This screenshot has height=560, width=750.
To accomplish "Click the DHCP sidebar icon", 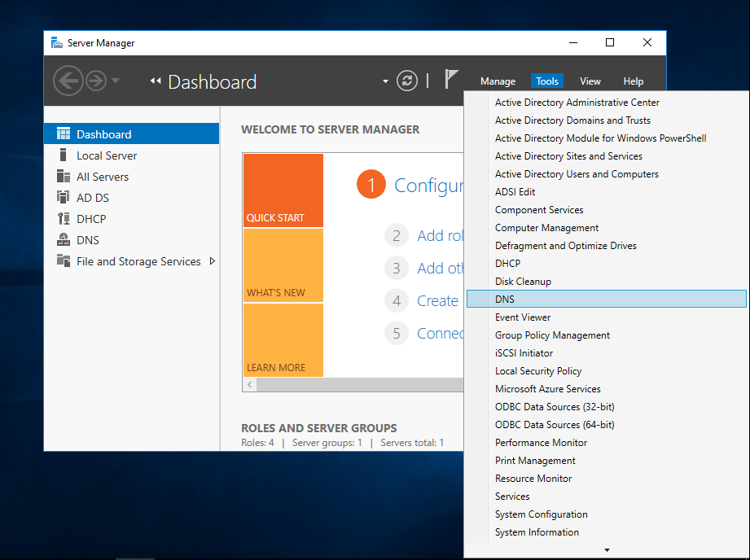I will 64,219.
